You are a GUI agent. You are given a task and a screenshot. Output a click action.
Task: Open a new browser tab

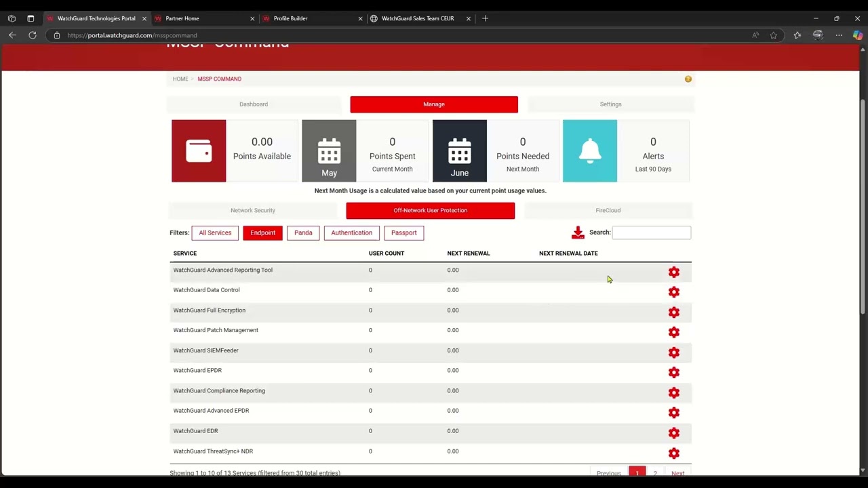click(x=485, y=18)
